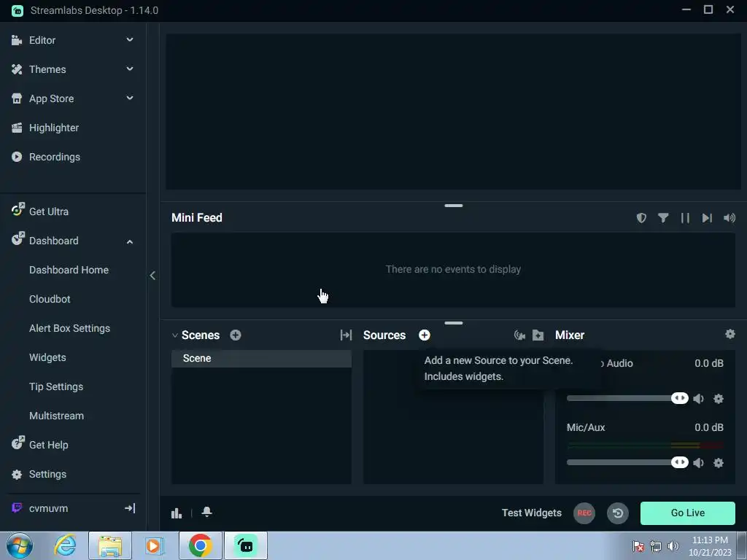The image size is (747, 560).
Task: Open scene transitions icon
Action: (x=346, y=335)
